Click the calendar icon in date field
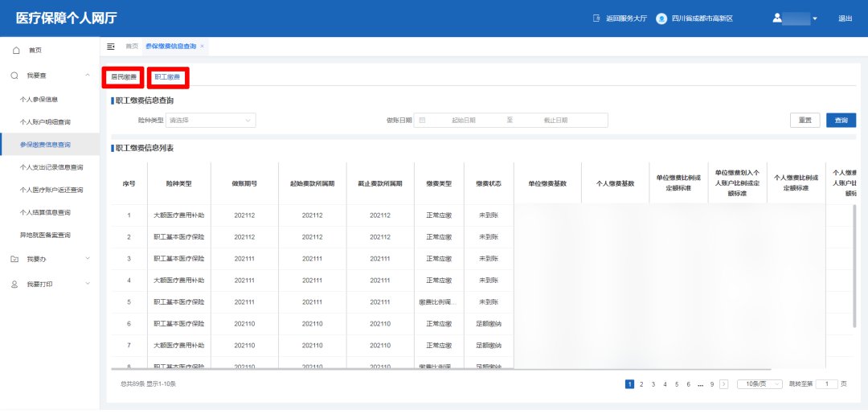Viewport: 868px width, 414px height. (x=423, y=121)
